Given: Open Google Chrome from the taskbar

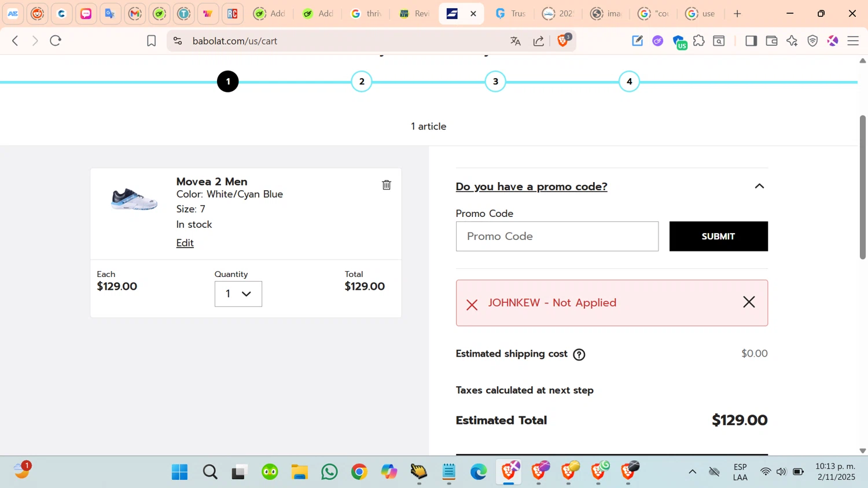Looking at the screenshot, I should click(x=359, y=472).
